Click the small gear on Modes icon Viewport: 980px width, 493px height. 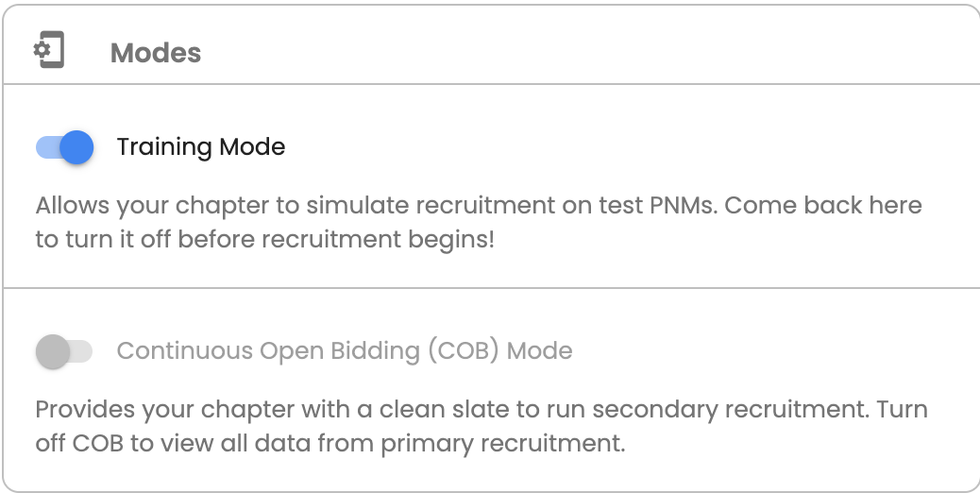(42, 49)
